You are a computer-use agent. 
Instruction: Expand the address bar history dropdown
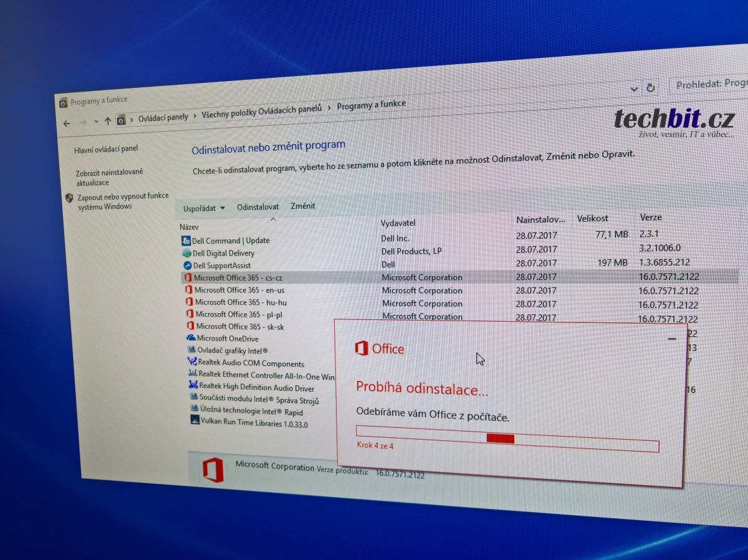pyautogui.click(x=634, y=89)
